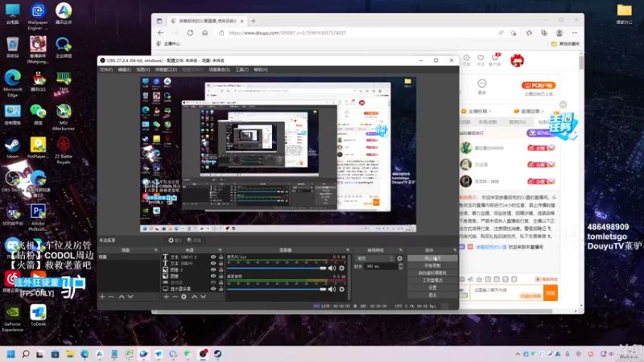This screenshot has width=644, height=362.
Task: Click the 退出 button in OBS controls
Action: tap(432, 295)
